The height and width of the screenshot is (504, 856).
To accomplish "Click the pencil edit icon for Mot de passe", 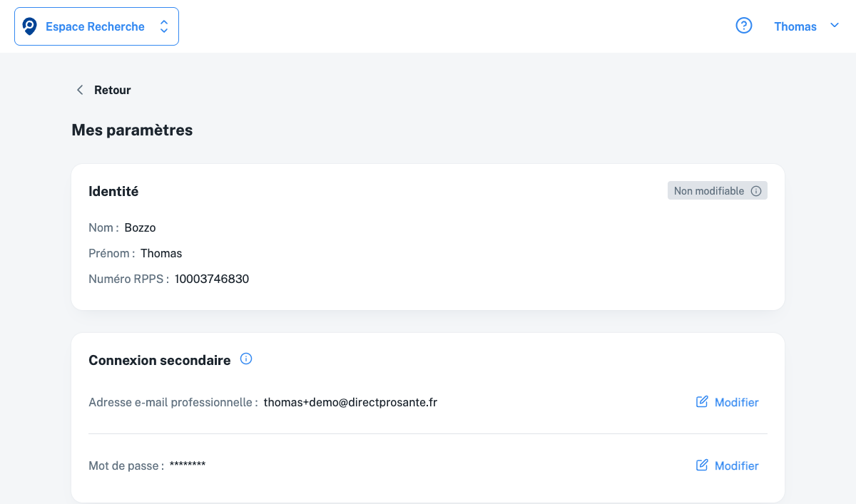I will click(702, 466).
